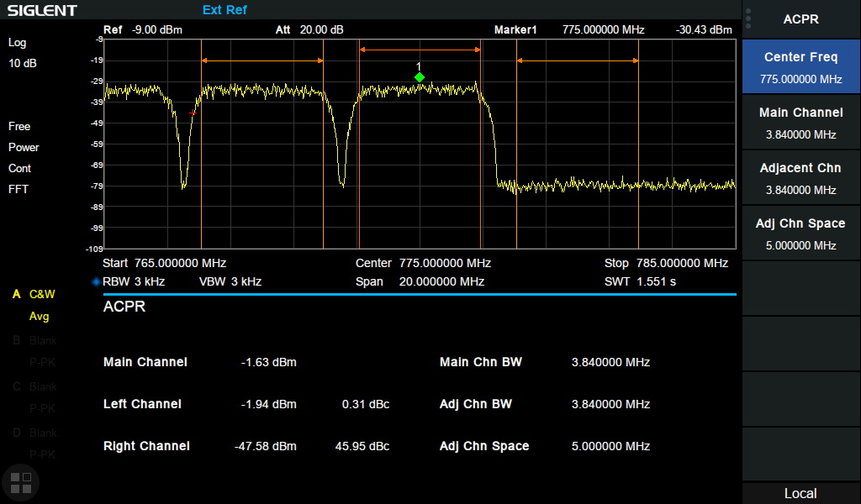Click the three-dot handle beside ACPR title
The width and height of the screenshot is (861, 504).
point(748,18)
